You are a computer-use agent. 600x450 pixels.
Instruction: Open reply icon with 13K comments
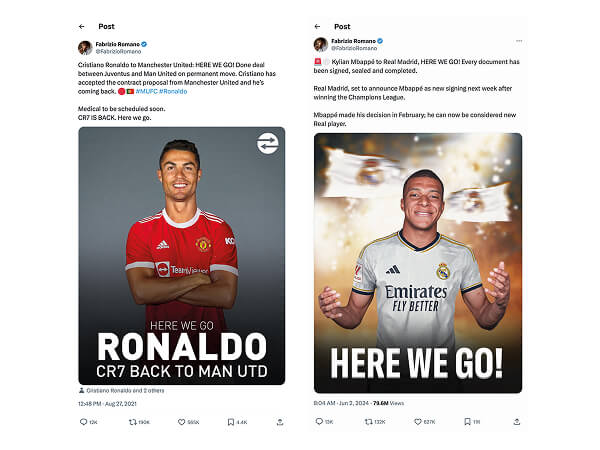319,421
